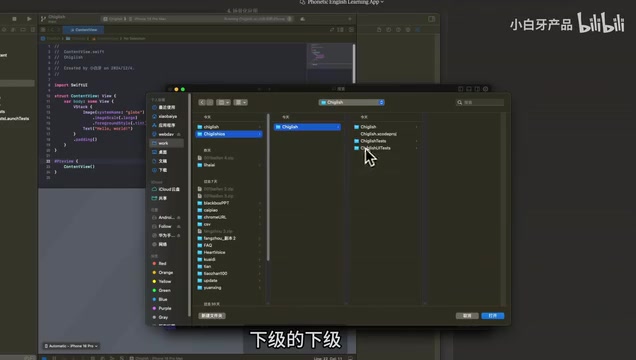This screenshot has width=636, height=360.
Task: Click the 取消 Cancel button
Action: point(467,316)
